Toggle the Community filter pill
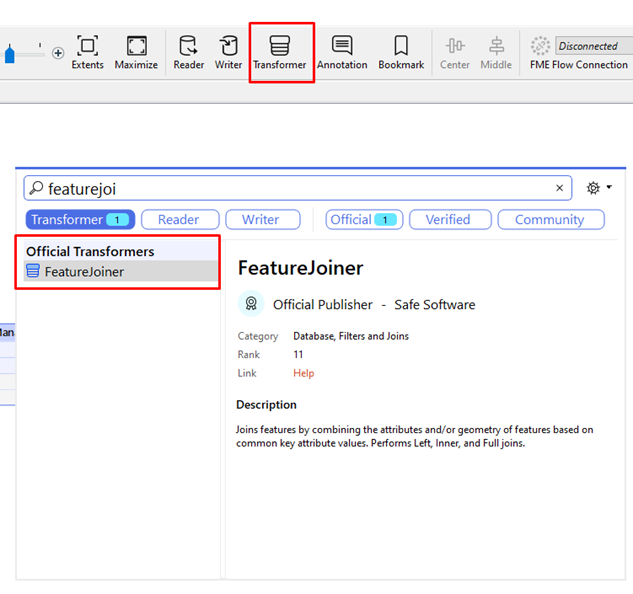Viewport: 633px width, 594px height. coord(551,220)
